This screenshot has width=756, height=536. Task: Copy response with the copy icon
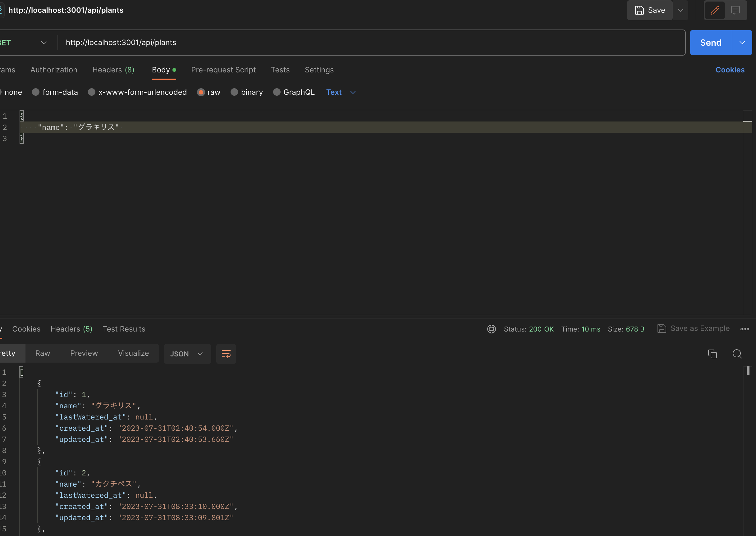pos(712,354)
